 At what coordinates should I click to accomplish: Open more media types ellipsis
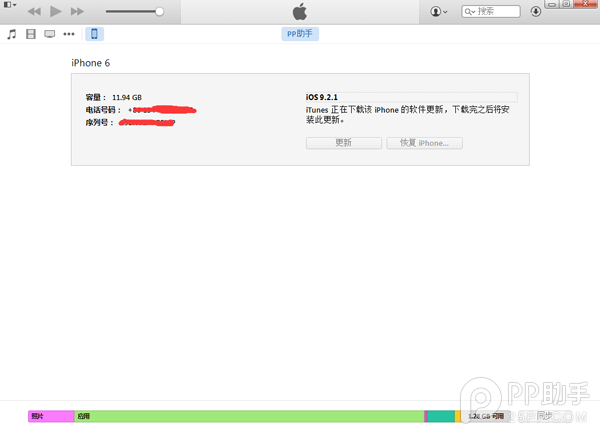(69, 34)
